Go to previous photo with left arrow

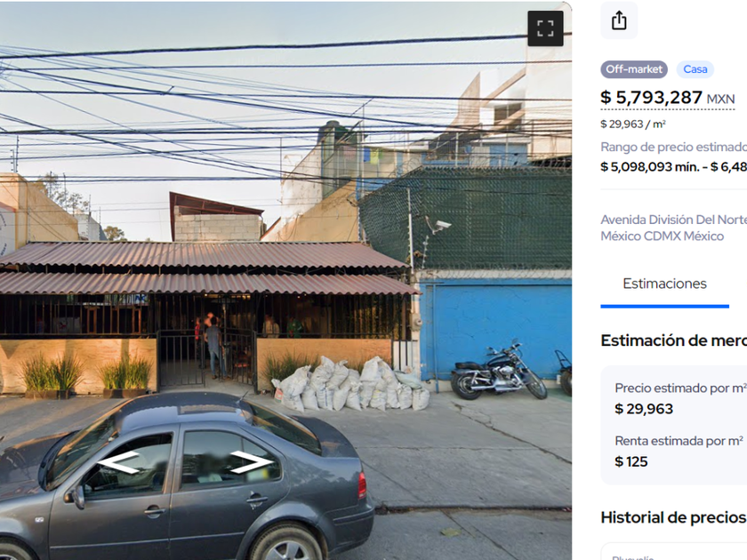[x=118, y=462]
